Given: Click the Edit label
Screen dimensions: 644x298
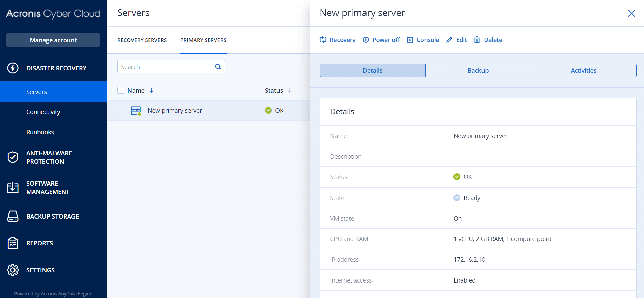Looking at the screenshot, I should [462, 40].
